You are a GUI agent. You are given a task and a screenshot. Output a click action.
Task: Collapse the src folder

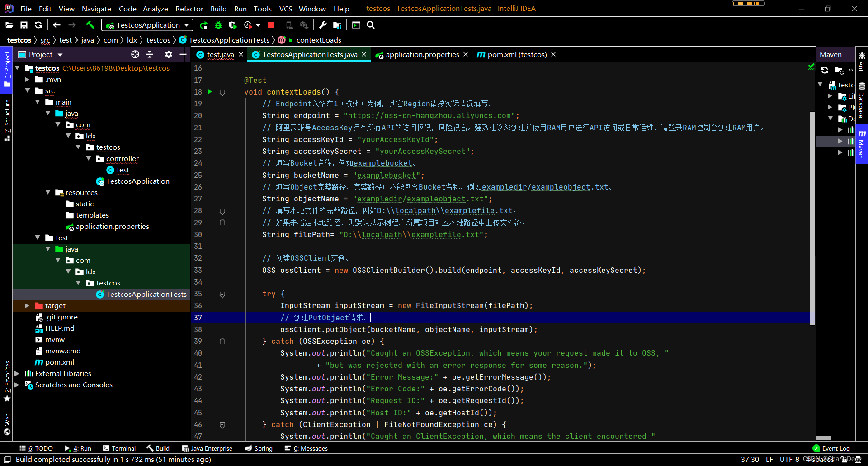(27, 91)
